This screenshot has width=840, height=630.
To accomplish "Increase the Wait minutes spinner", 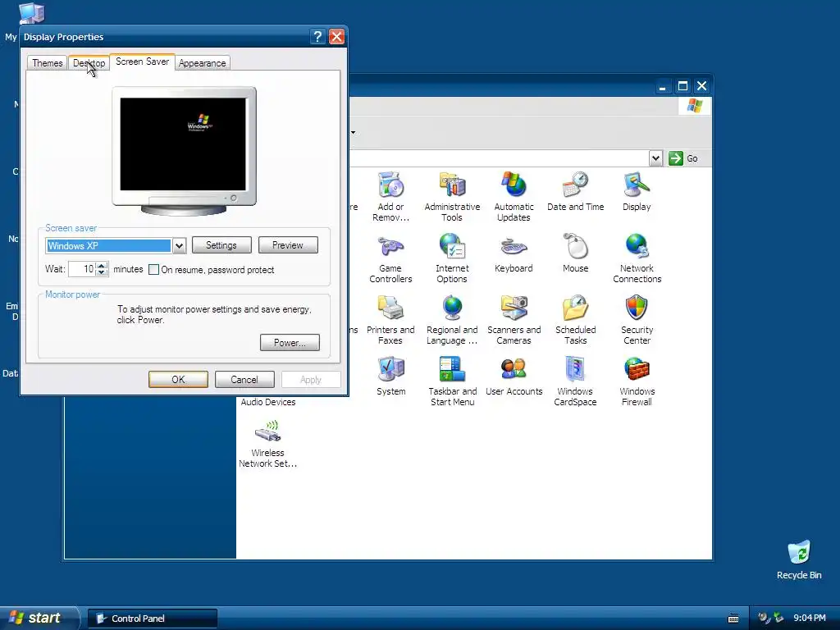I will click(102, 265).
